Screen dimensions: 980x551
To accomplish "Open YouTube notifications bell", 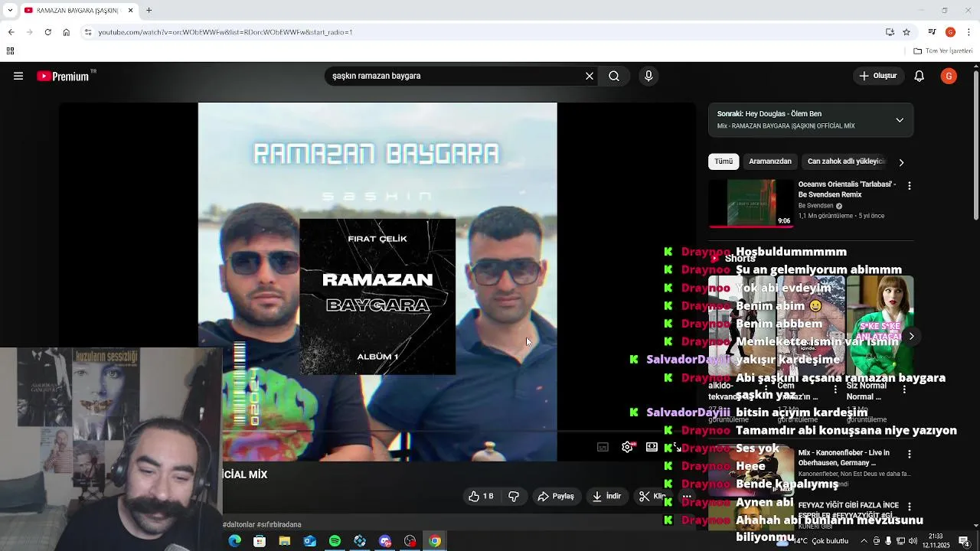I will coord(920,76).
